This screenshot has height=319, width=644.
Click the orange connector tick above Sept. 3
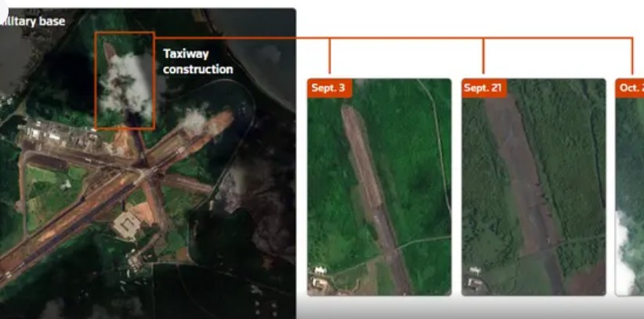[x=329, y=56]
